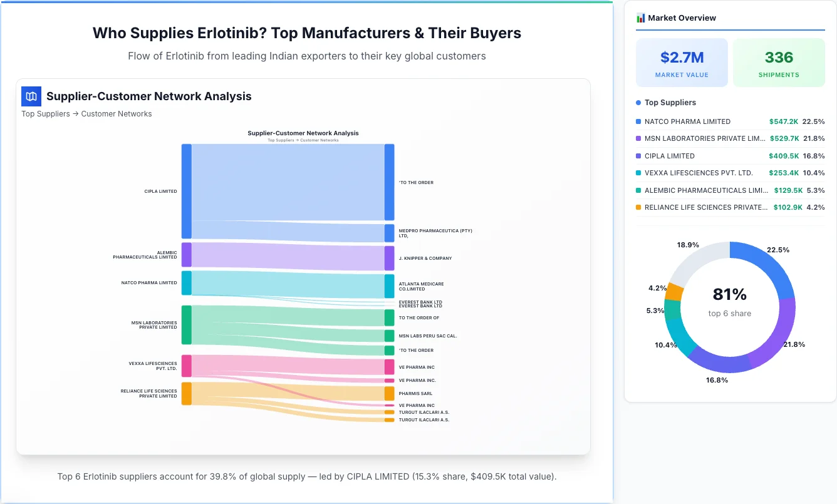Screen dimensions: 837x504
Task: Click the orange RELIANCE LIFE SCIENCES legend marker
Action: coord(637,207)
